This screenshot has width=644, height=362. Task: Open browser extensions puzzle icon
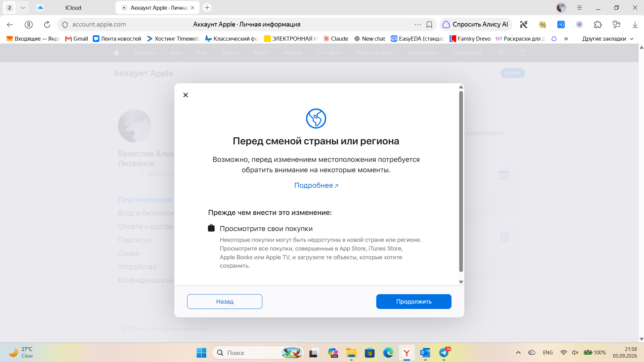(598, 25)
